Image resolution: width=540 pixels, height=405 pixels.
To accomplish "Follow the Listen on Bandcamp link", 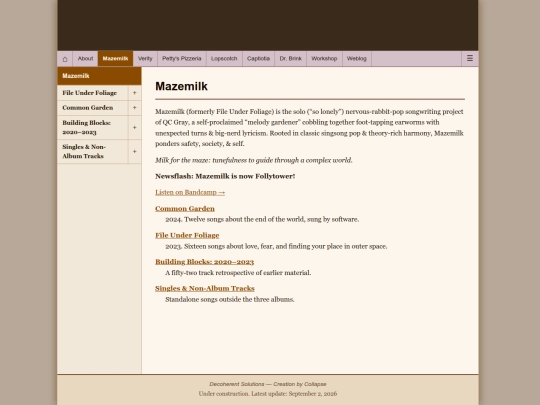I will 190,192.
